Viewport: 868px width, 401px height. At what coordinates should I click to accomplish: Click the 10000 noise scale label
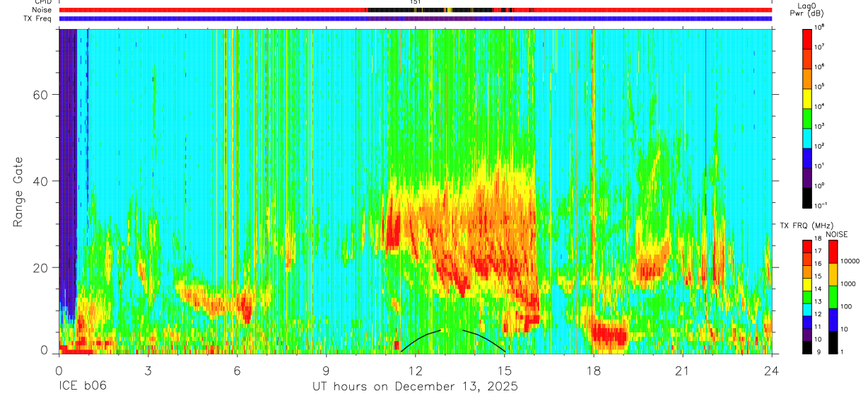[850, 262]
